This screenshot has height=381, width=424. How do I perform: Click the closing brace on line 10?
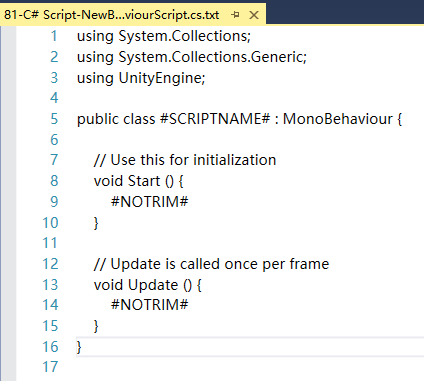[x=96, y=223]
